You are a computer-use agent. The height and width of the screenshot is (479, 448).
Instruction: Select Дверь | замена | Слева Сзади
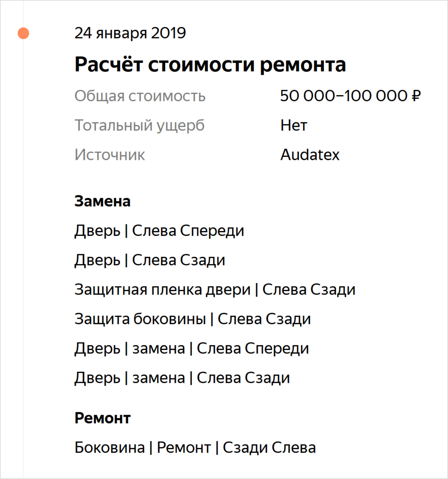click(x=182, y=377)
